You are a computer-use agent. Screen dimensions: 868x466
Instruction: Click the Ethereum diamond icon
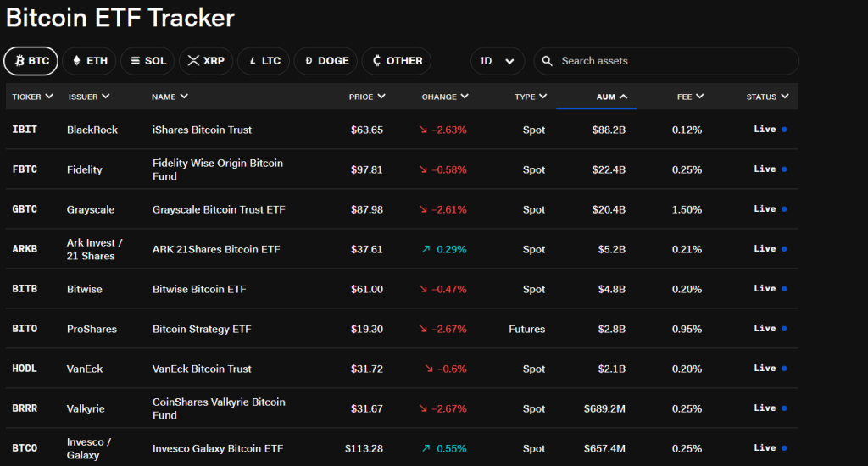click(76, 61)
